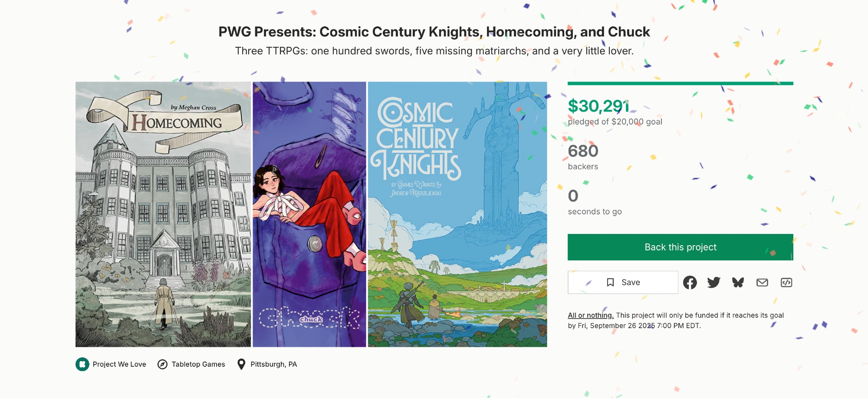868x398 pixels.
Task: Click the Tabletop Games compass icon
Action: point(162,364)
